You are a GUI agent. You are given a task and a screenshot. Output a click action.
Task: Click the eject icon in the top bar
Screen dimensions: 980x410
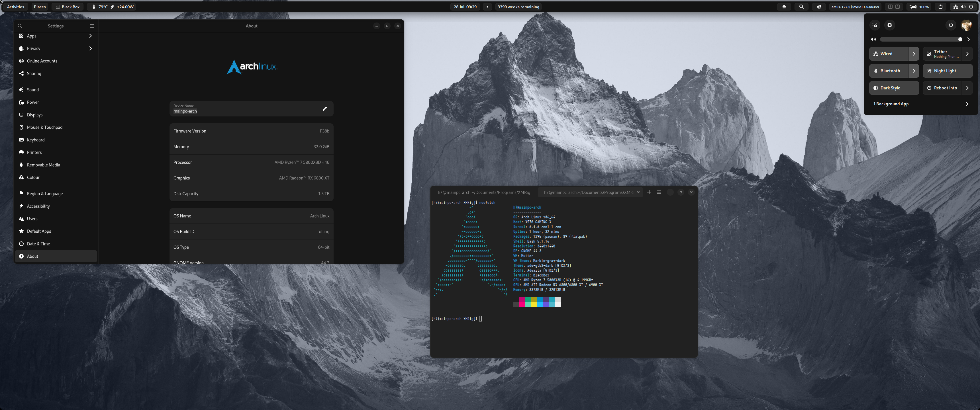[x=784, y=7]
